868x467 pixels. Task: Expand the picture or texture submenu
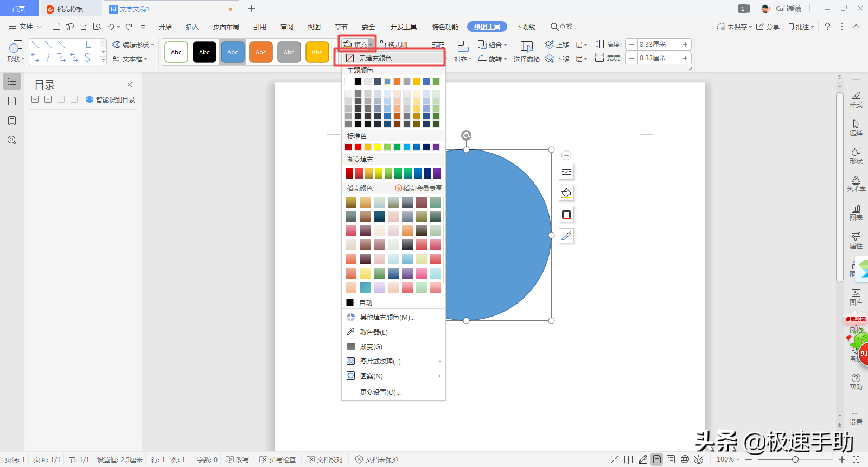point(393,361)
